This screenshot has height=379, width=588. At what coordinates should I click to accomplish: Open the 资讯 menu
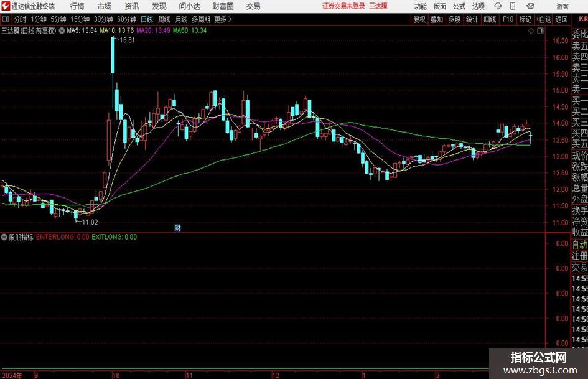pos(132,6)
